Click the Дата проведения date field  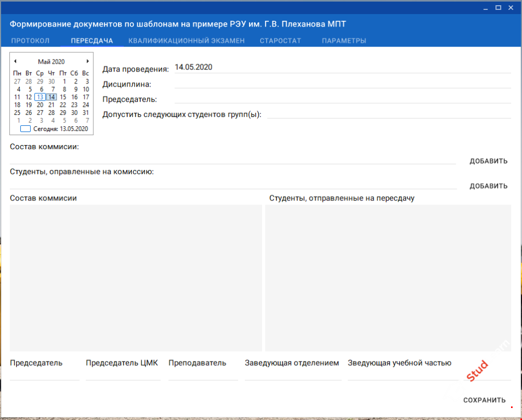342,67
